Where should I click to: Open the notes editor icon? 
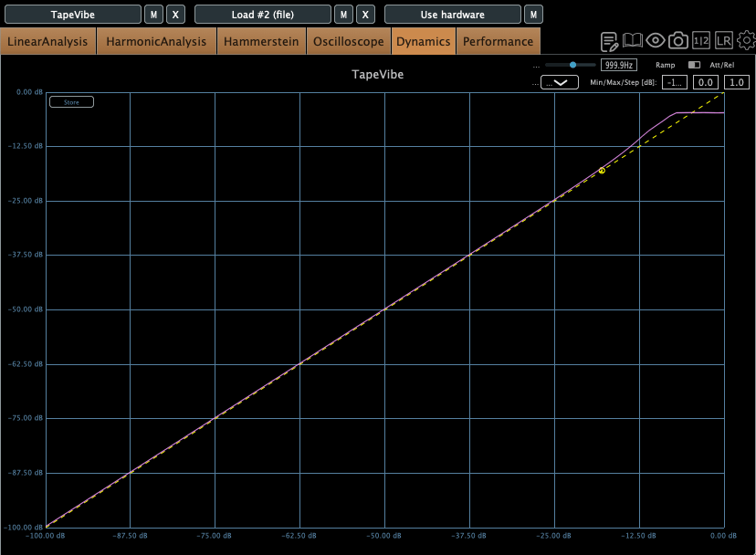pyautogui.click(x=610, y=41)
